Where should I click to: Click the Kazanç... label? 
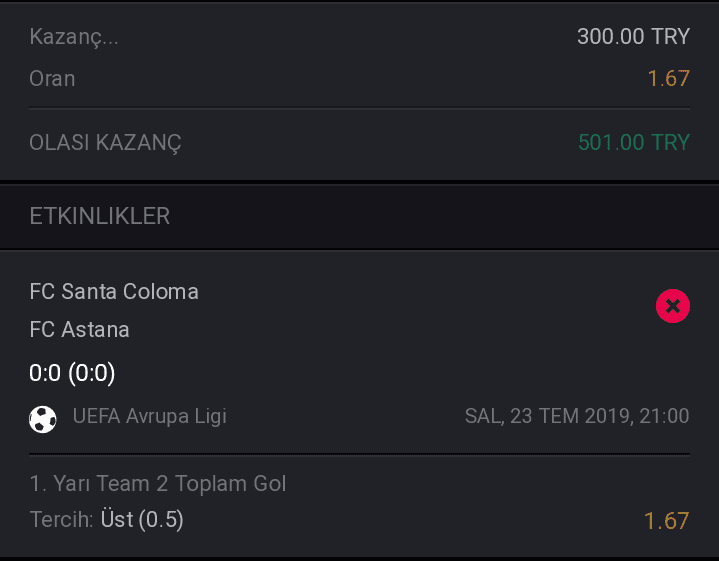[x=74, y=36]
